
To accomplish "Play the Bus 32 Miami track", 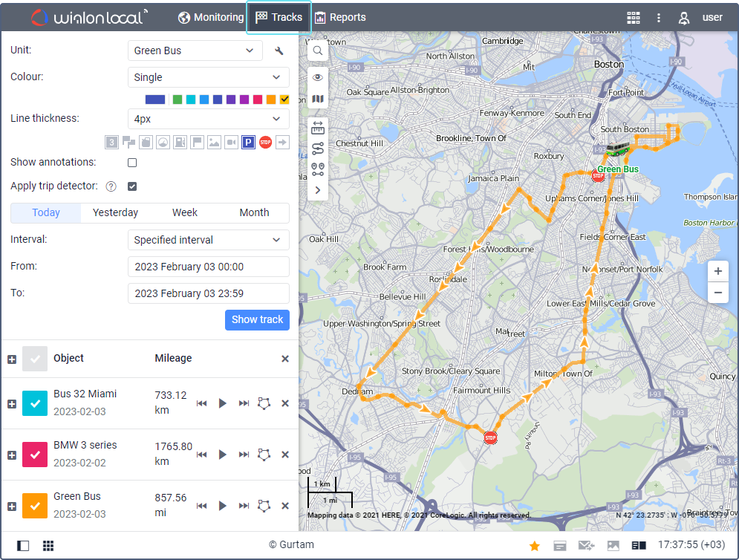I will click(222, 403).
